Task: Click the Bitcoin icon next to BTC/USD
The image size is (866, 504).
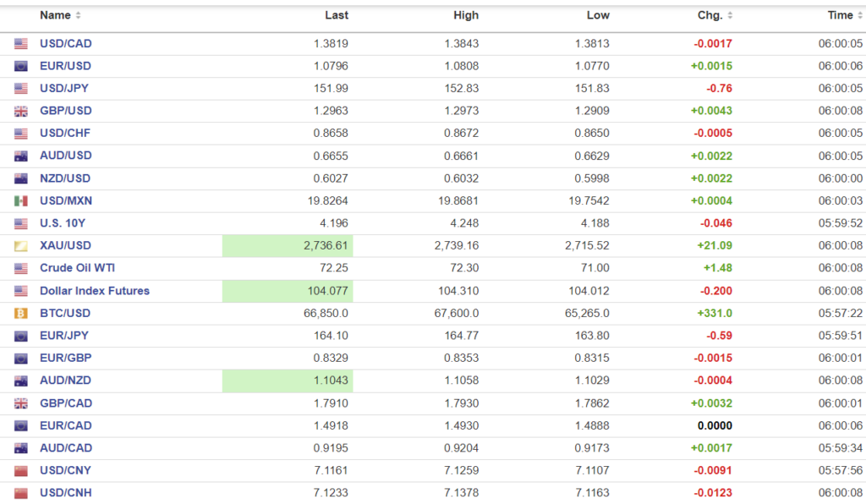Action: 21,313
